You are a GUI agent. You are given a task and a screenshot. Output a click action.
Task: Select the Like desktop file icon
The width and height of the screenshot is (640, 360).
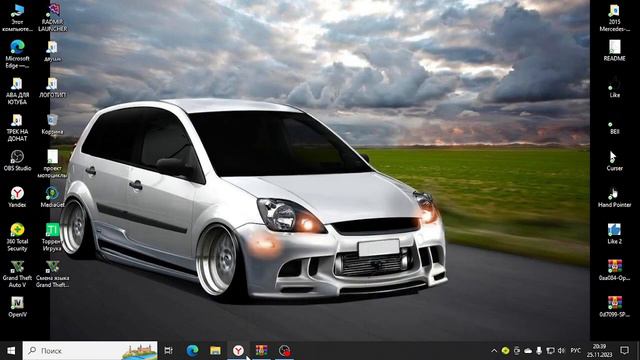click(614, 87)
